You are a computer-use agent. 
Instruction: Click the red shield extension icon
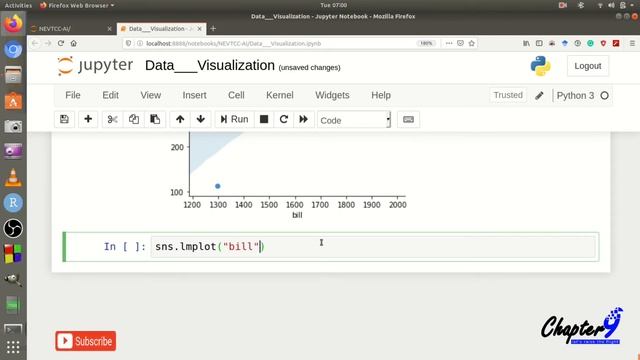tap(603, 43)
